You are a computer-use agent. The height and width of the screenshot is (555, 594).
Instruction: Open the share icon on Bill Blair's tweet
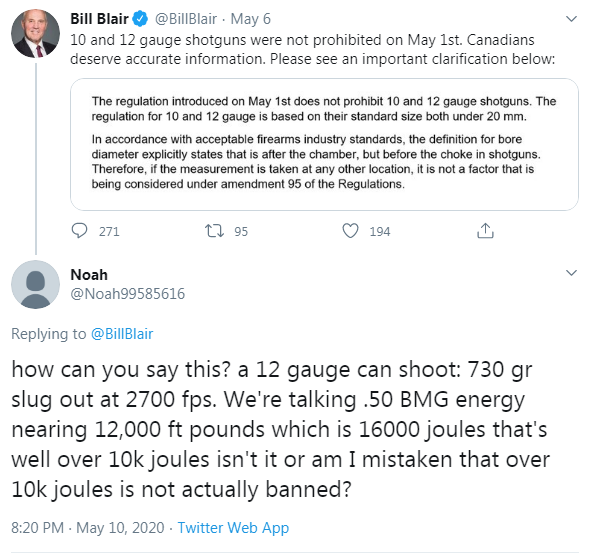tap(485, 230)
